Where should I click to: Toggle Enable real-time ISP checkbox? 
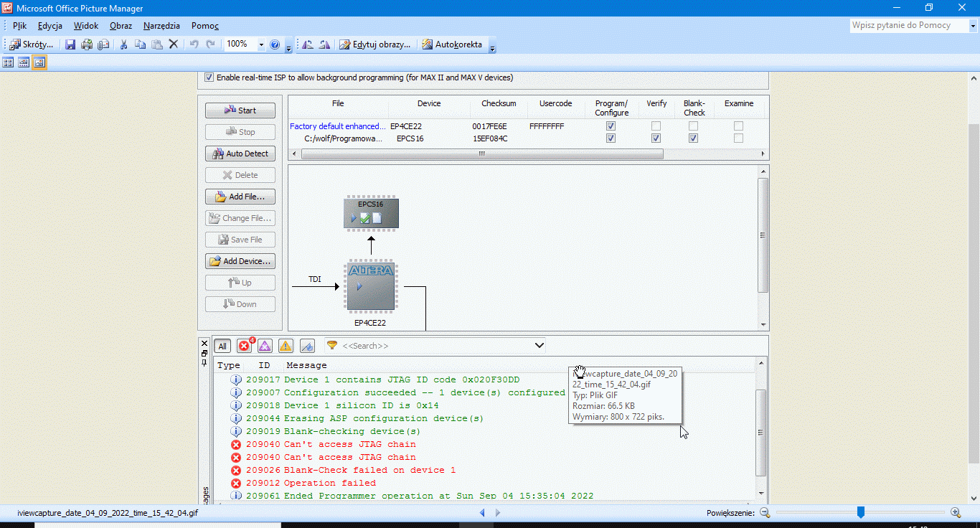coord(209,77)
